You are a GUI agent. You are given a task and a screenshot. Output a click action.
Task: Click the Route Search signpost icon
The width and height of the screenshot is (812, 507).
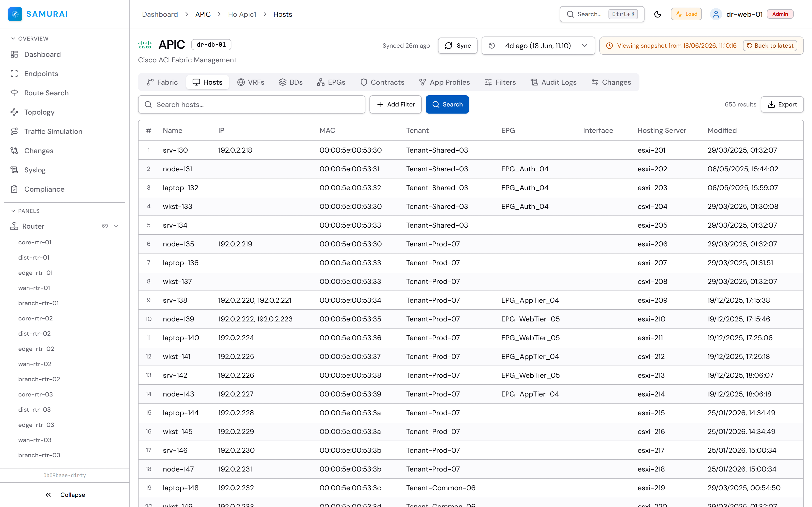tap(14, 93)
